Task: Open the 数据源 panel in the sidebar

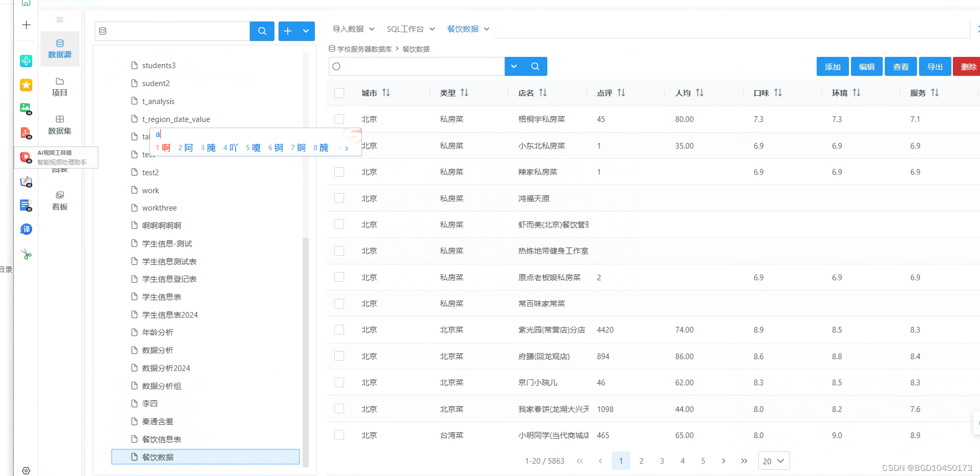Action: pos(59,49)
